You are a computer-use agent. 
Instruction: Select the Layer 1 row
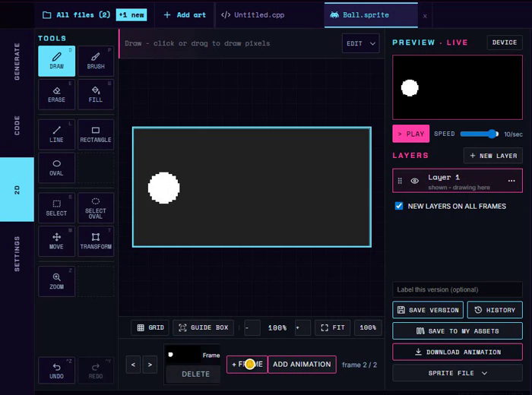(x=458, y=181)
